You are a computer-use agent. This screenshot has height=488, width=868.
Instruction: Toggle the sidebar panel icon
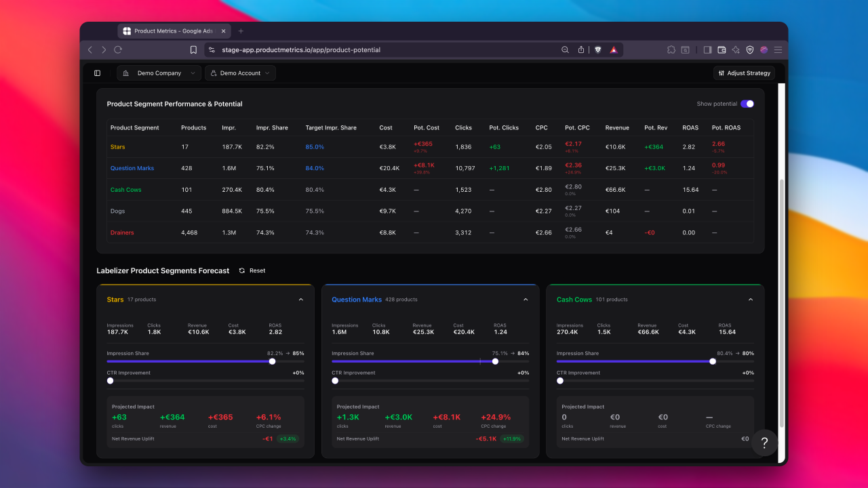(708, 49)
